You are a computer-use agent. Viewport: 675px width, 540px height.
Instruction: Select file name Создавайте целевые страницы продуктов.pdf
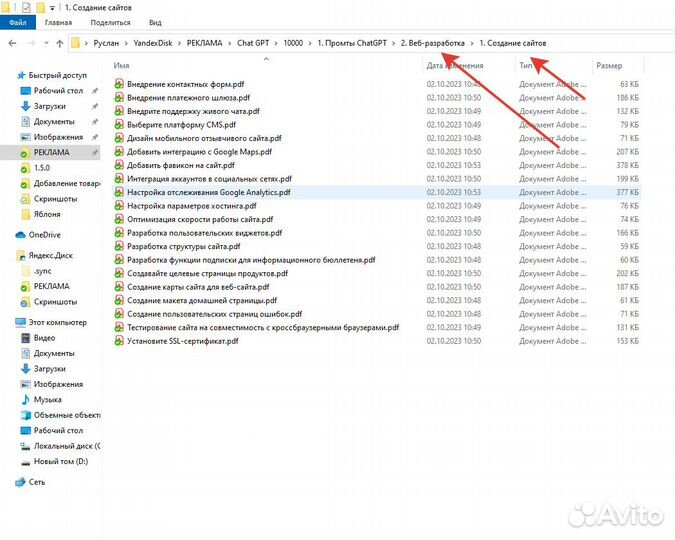pos(207,273)
